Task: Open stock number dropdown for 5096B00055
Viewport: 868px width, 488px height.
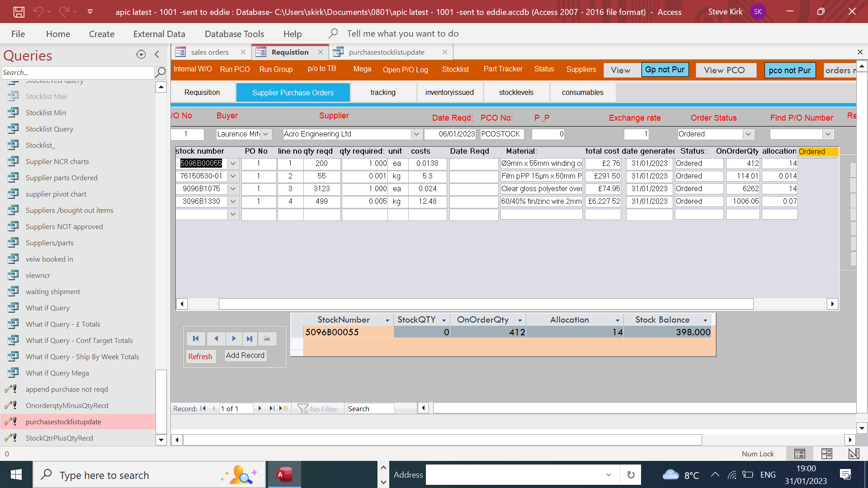Action: (x=233, y=164)
